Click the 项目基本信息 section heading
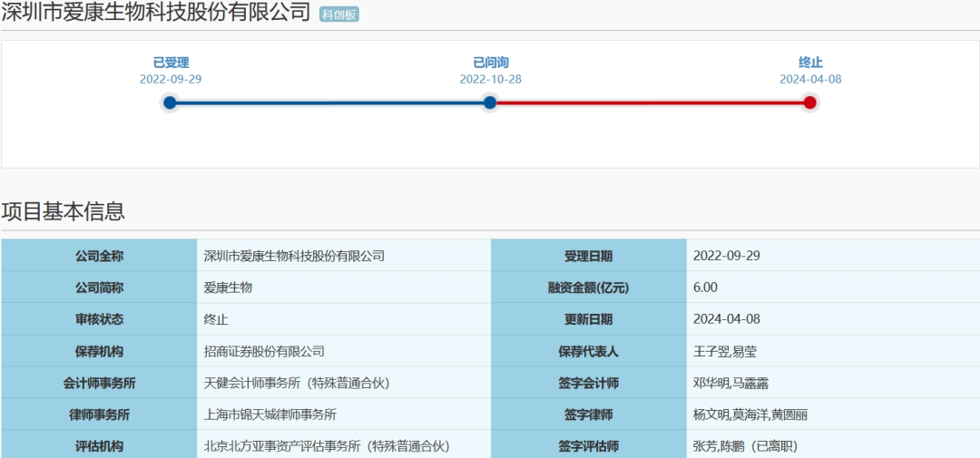Image resolution: width=980 pixels, height=458 pixels. (64, 211)
